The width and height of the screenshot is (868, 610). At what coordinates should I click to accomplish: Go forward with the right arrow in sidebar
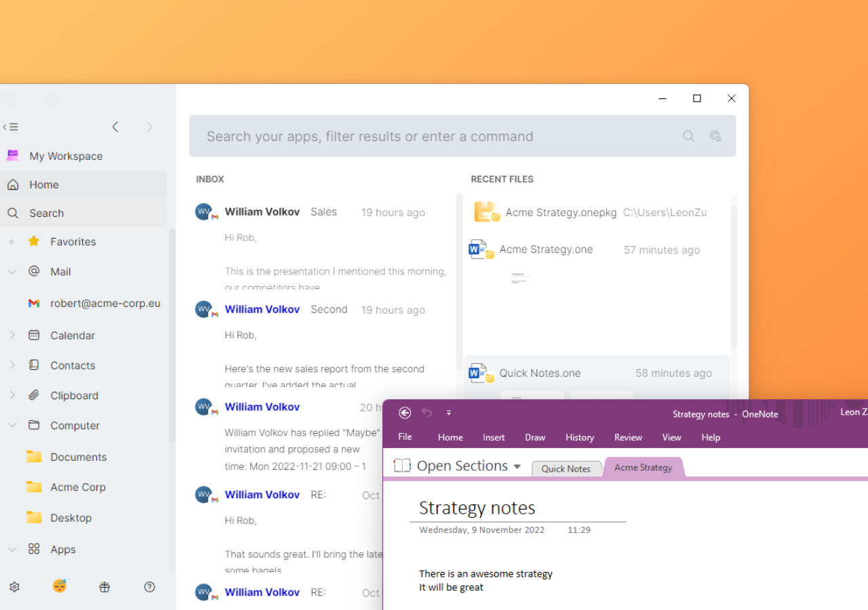pos(149,127)
